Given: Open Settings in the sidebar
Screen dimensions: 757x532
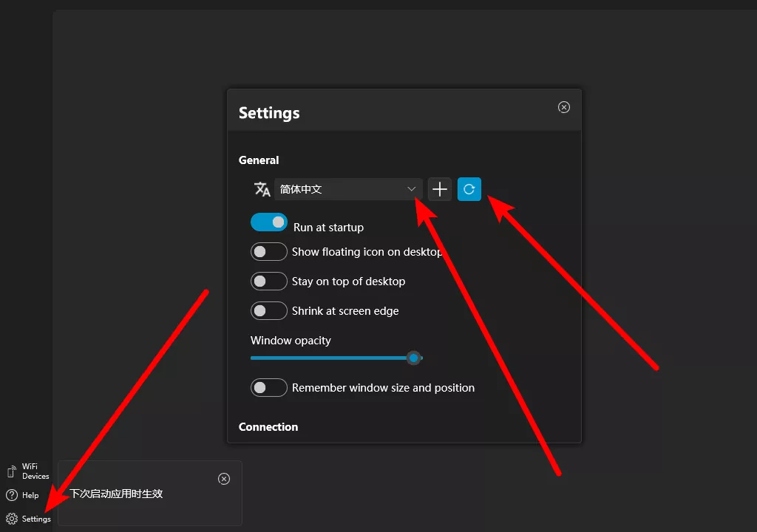Looking at the screenshot, I should click(x=28, y=519).
